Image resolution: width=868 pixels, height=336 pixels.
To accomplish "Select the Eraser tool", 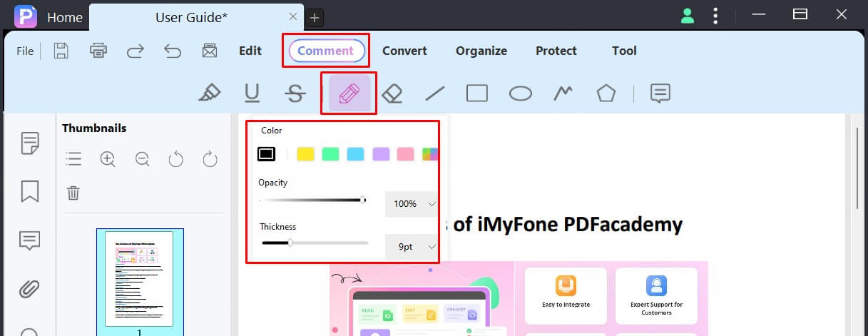I will pos(392,93).
